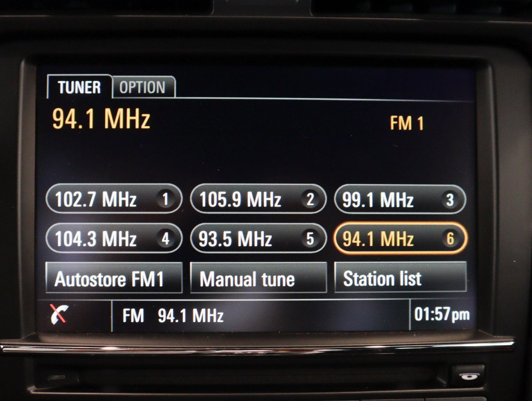The width and height of the screenshot is (532, 401).
Task: Tune to the 102.7 MHz preset
Action: point(96,199)
